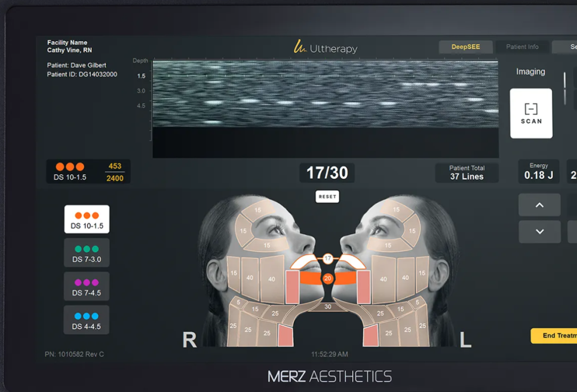
Task: Click the 11:52:29 AM clock
Action: pos(329,354)
